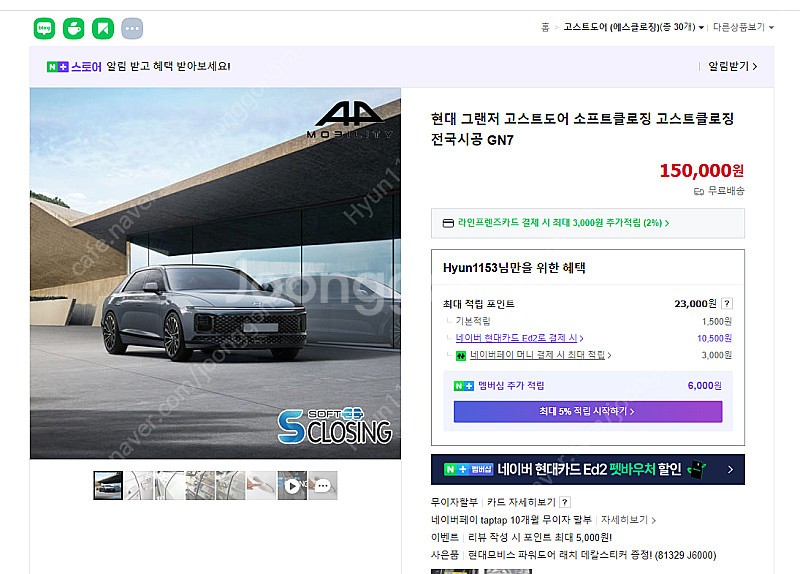Click Hyun1153님만을 위한 혜택 heading

pyautogui.click(x=514, y=268)
